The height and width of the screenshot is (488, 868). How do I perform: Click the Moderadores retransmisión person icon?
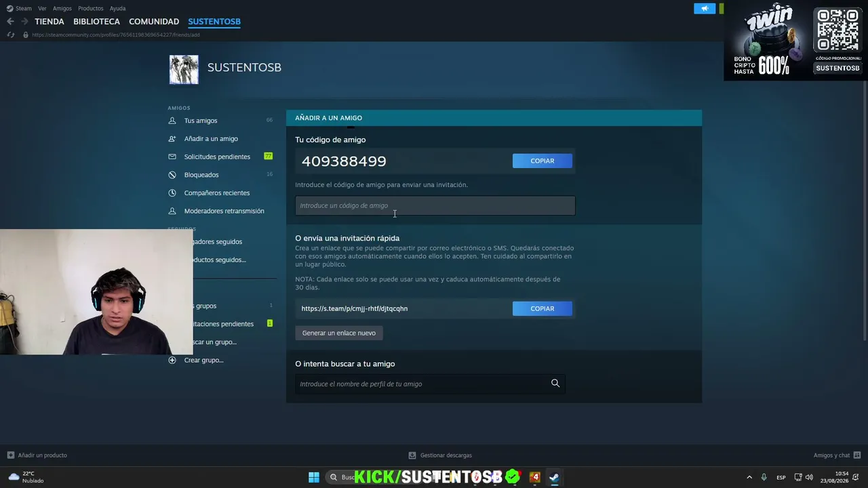click(x=172, y=211)
